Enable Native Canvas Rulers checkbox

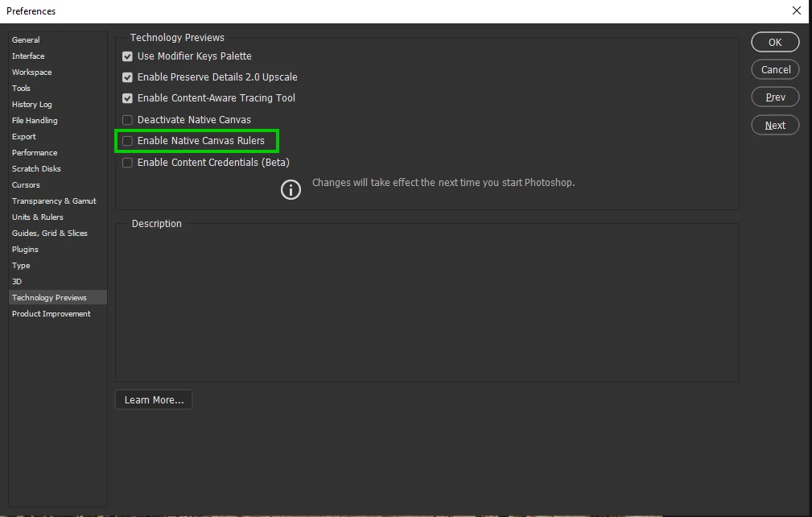pos(127,141)
